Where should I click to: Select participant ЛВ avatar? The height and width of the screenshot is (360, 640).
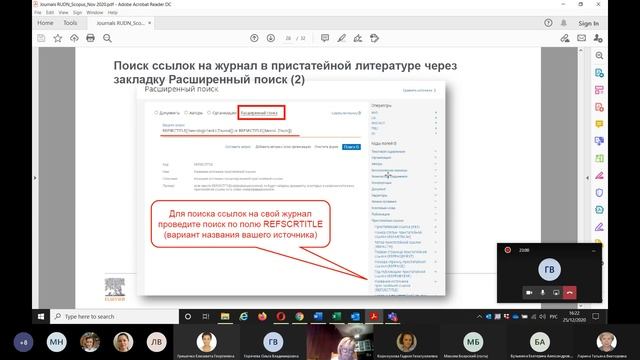[157, 342]
